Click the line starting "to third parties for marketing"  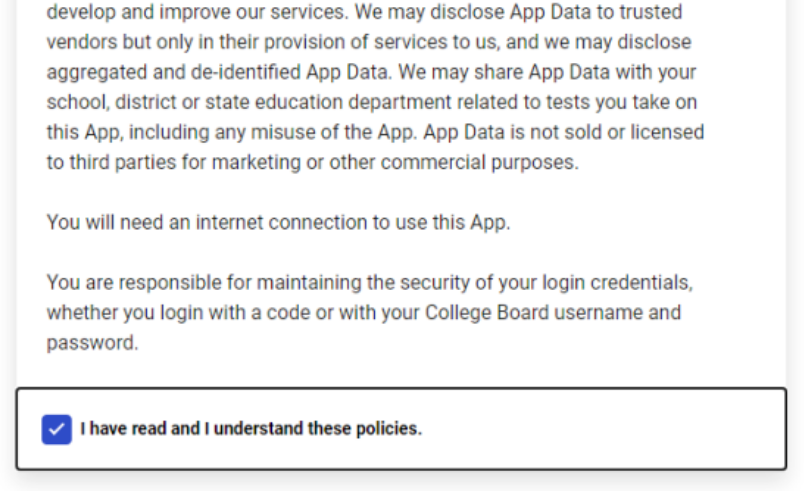(312, 162)
